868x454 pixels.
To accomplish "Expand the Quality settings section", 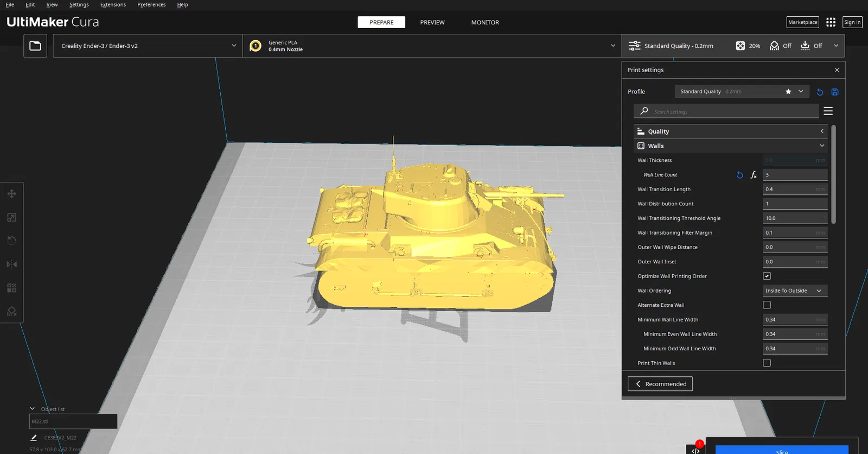I will point(730,131).
